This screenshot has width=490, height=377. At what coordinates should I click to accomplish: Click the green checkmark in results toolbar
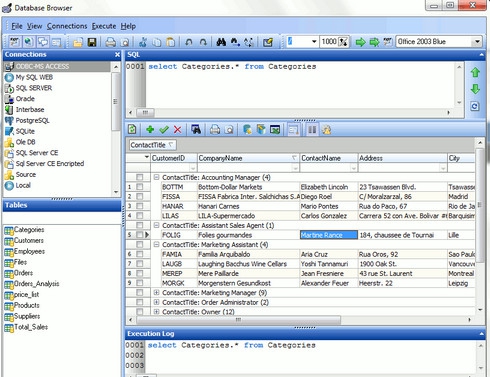click(x=164, y=129)
